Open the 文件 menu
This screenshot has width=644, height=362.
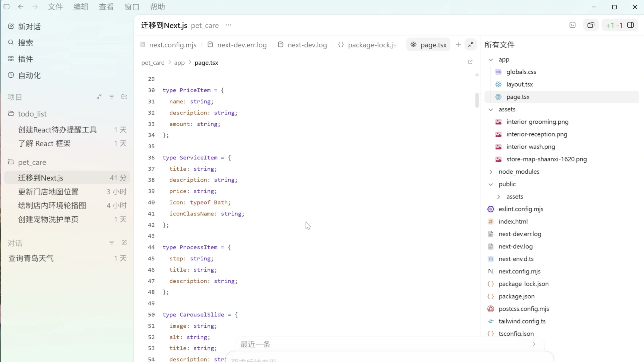click(55, 7)
